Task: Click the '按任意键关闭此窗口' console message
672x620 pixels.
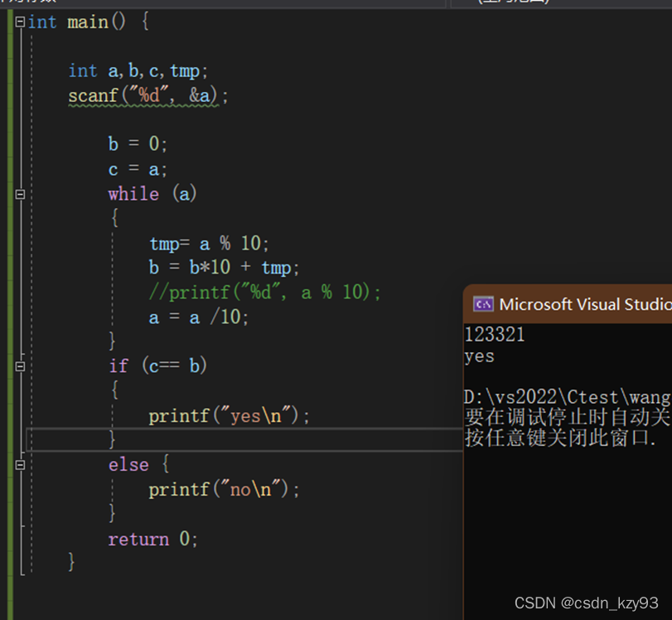Action: pos(560,438)
